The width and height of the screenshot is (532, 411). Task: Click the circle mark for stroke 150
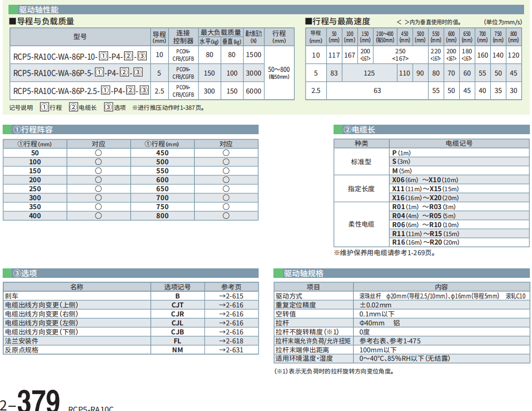point(98,171)
